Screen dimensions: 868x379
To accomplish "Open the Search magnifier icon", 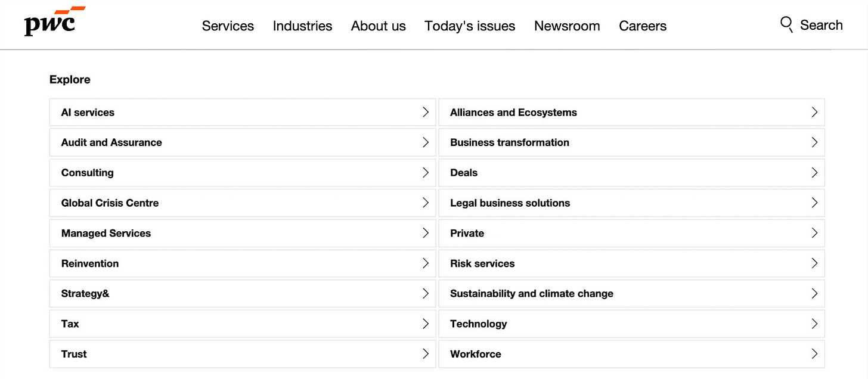I will pos(786,24).
